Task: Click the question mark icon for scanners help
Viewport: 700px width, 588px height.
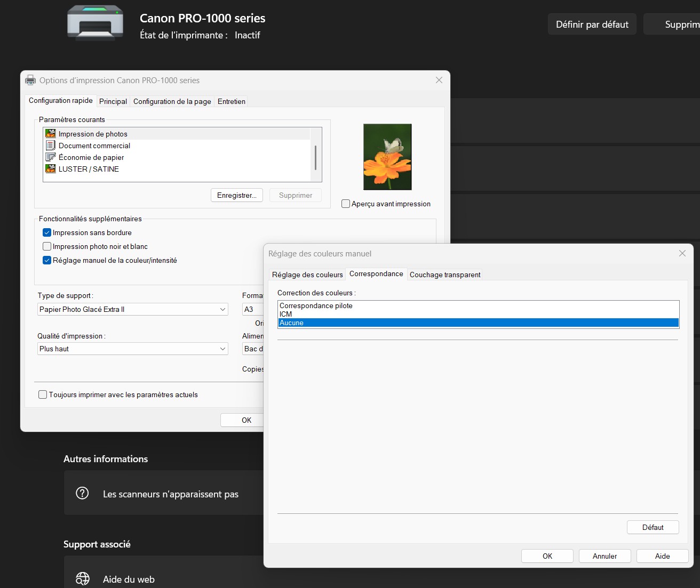Action: 82,493
